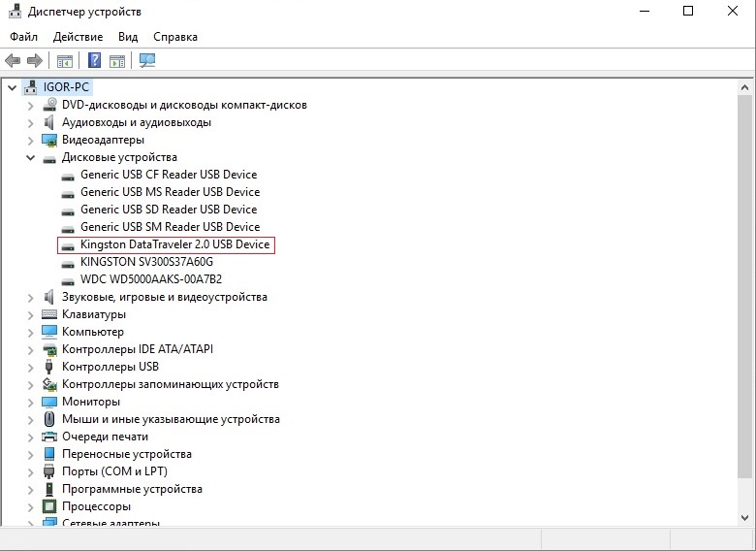Image resolution: width=756 pixels, height=551 pixels.
Task: Open the Файл menu
Action: pyautogui.click(x=24, y=37)
